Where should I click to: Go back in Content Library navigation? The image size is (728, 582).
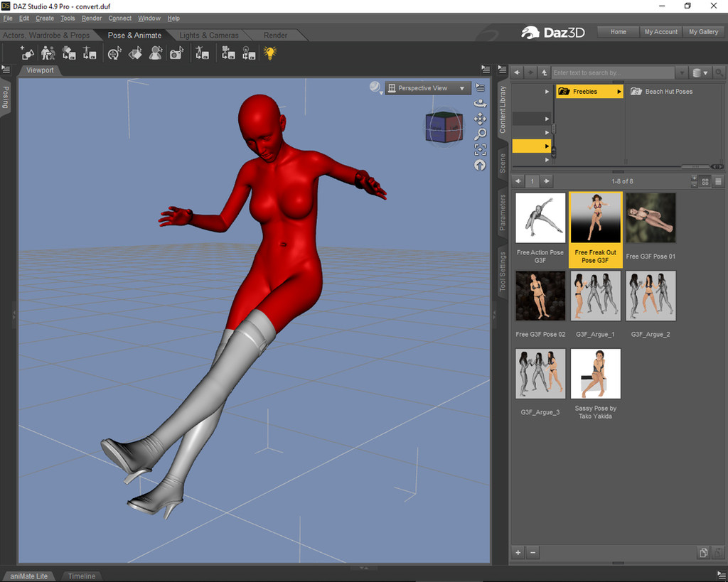pos(517,72)
